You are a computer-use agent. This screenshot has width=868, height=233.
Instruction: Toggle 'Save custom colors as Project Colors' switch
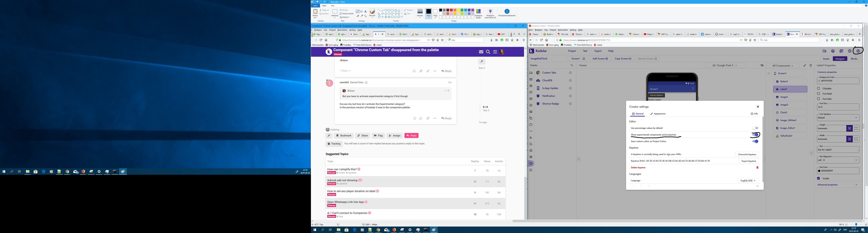coord(755,141)
